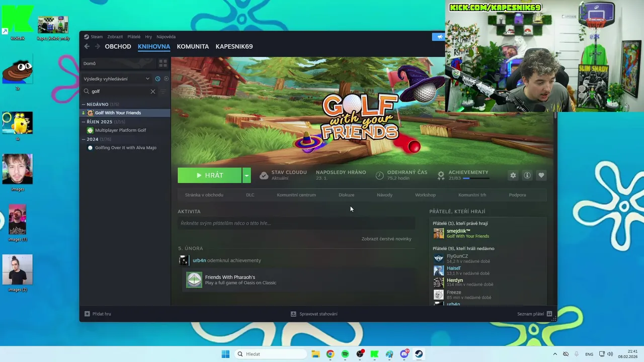The image size is (644, 362).
Task: Open the Přátelé menu
Action: click(x=134, y=37)
